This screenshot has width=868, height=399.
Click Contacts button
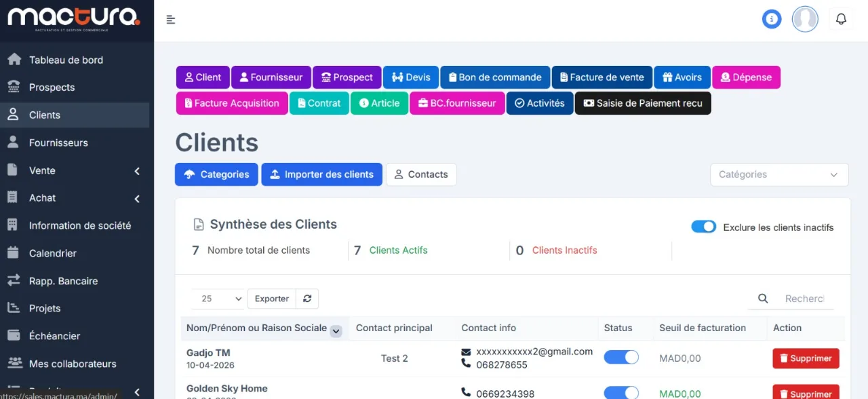(421, 174)
